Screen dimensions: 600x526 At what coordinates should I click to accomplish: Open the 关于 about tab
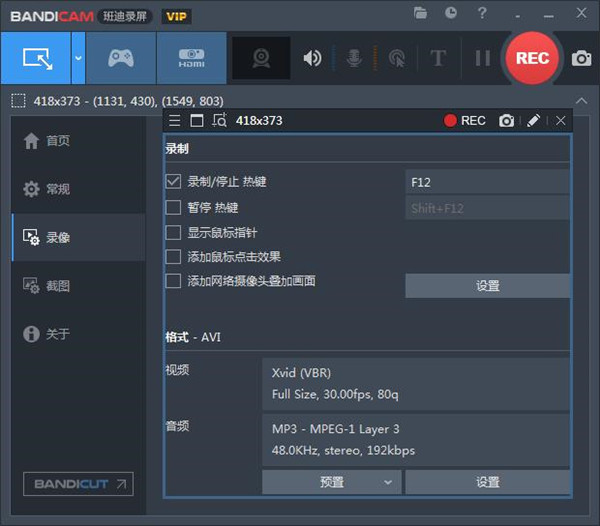point(78,334)
